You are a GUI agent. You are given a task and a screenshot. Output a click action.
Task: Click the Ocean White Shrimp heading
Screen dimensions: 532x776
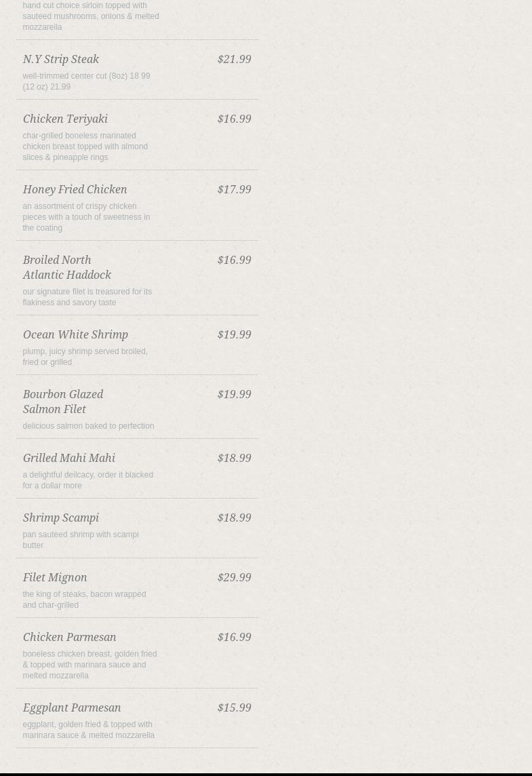pos(75,335)
